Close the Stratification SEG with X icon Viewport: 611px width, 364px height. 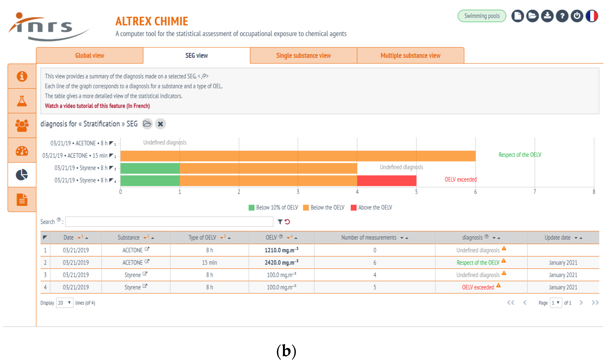point(161,124)
